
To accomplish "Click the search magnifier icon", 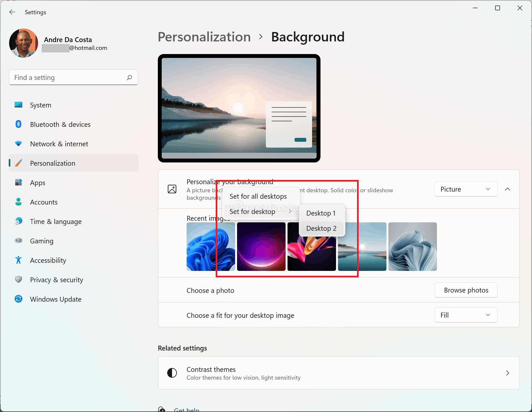I will (x=129, y=78).
